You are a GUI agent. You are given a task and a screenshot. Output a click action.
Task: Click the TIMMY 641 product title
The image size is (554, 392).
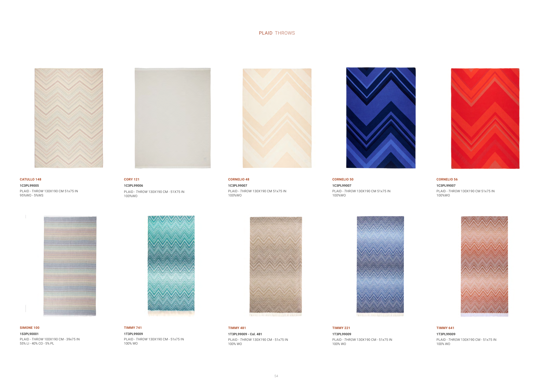point(445,328)
